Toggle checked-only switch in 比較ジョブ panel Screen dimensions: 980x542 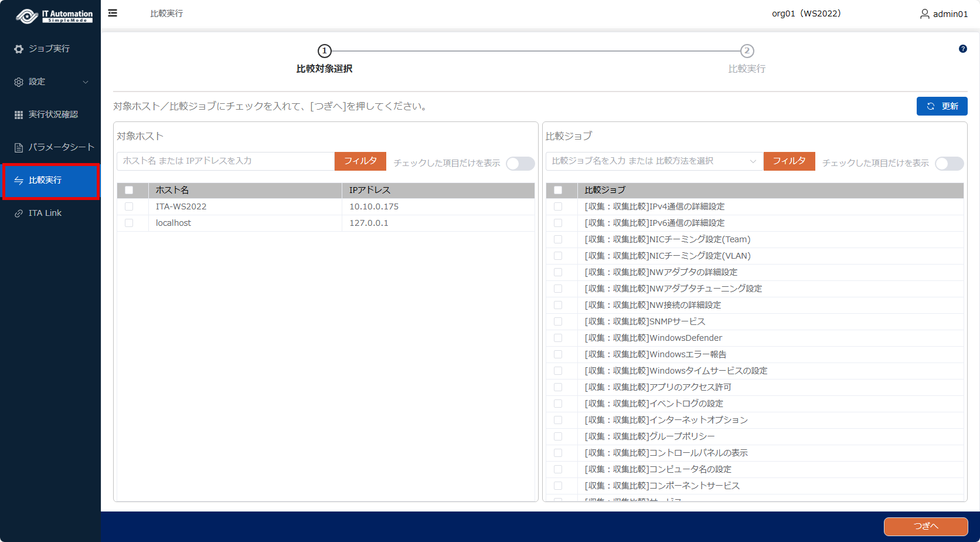pos(950,164)
